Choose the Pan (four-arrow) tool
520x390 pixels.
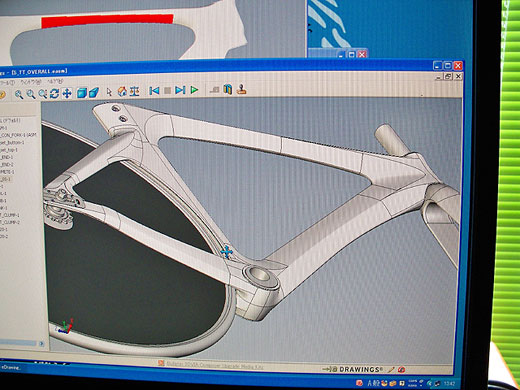67,93
